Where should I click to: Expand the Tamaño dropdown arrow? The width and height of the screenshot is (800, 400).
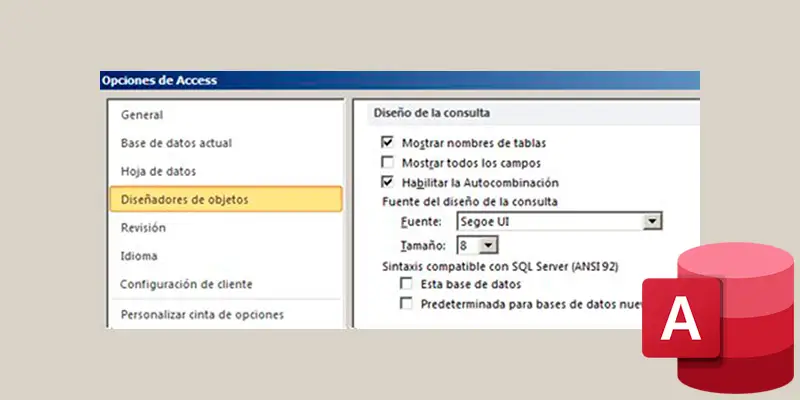pos(488,245)
